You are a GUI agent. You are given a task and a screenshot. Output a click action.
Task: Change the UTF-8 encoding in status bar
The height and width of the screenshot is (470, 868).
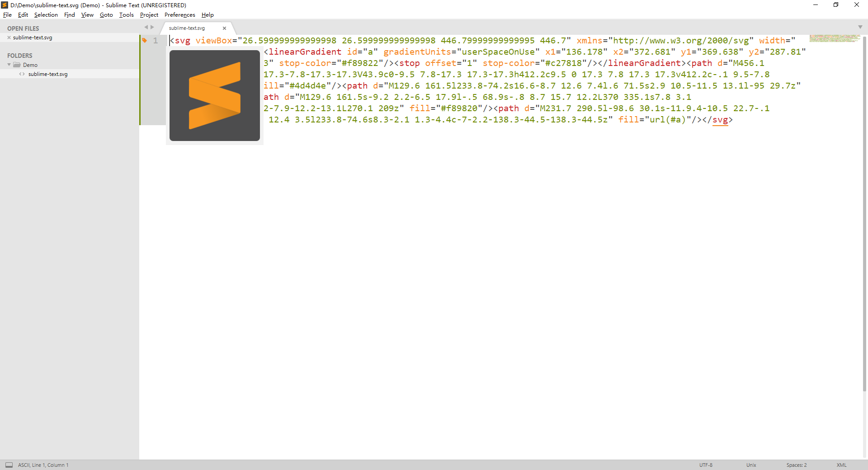(x=706, y=465)
